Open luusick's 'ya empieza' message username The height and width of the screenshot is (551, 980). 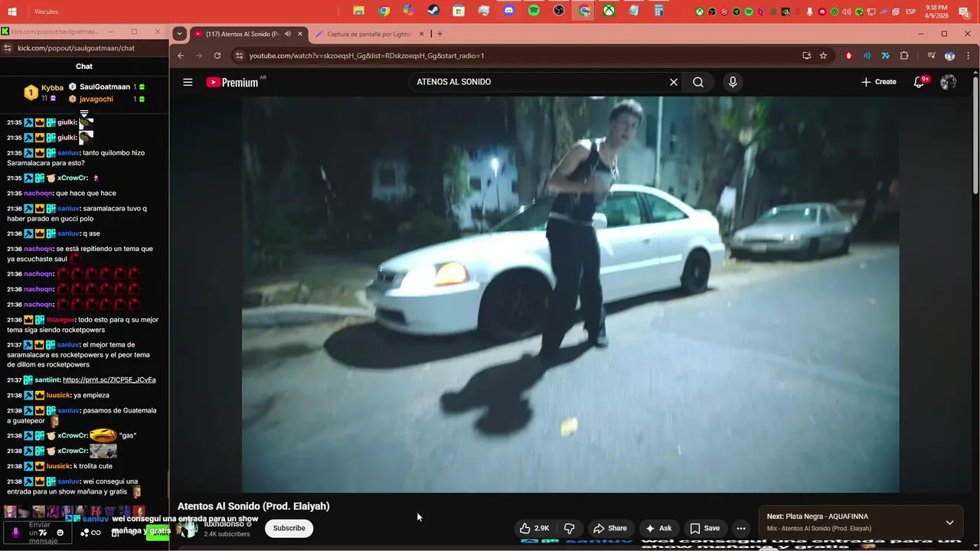click(57, 395)
